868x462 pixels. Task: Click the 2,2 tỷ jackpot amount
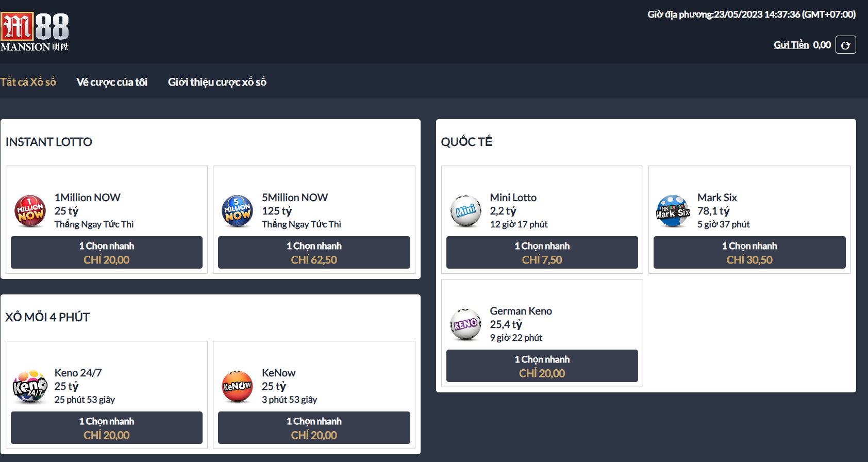click(503, 211)
